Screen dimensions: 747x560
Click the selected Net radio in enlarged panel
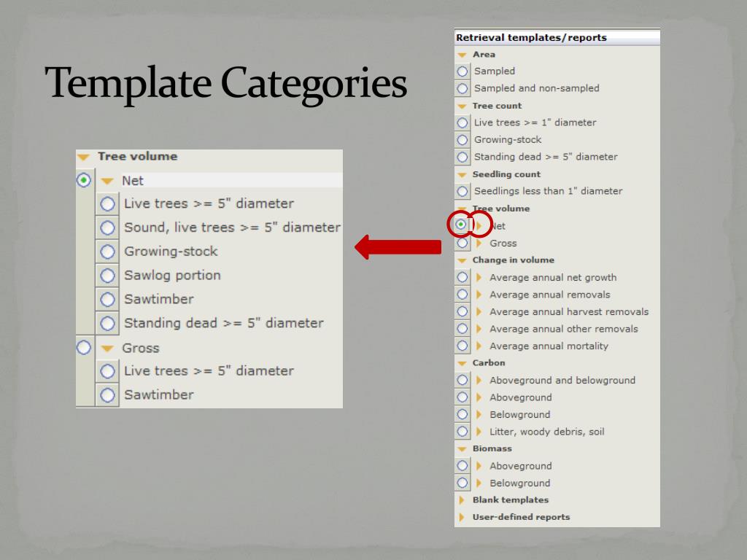[x=84, y=181]
